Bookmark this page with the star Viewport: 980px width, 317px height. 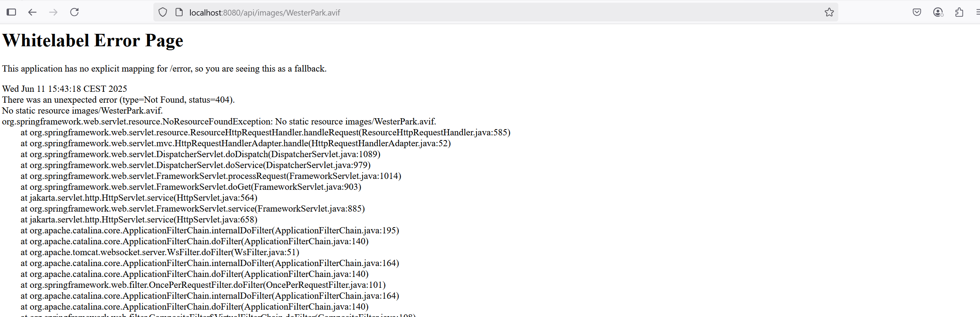[829, 12]
